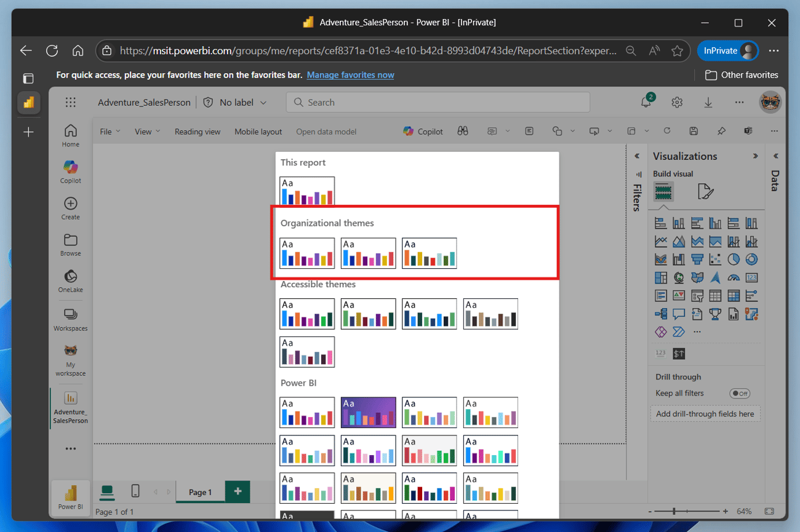Click the binoculars explore icon
Image resolution: width=800 pixels, height=532 pixels.
pos(463,131)
